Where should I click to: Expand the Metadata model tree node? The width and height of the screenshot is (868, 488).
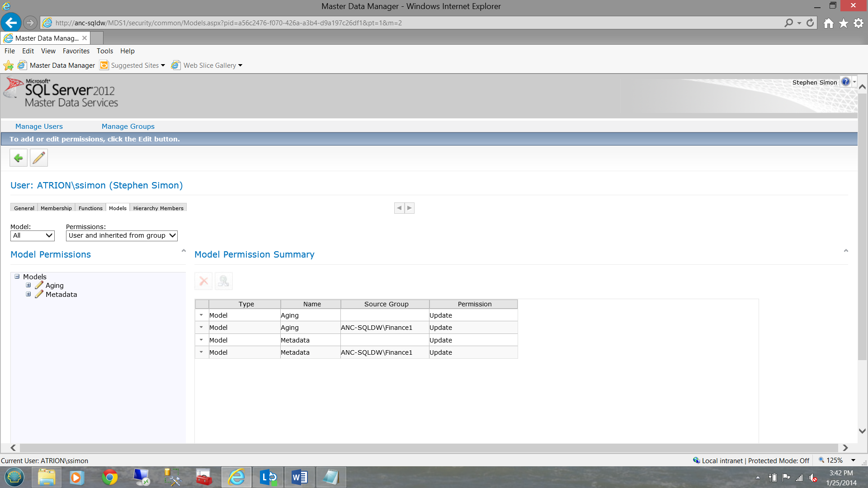[x=28, y=294]
